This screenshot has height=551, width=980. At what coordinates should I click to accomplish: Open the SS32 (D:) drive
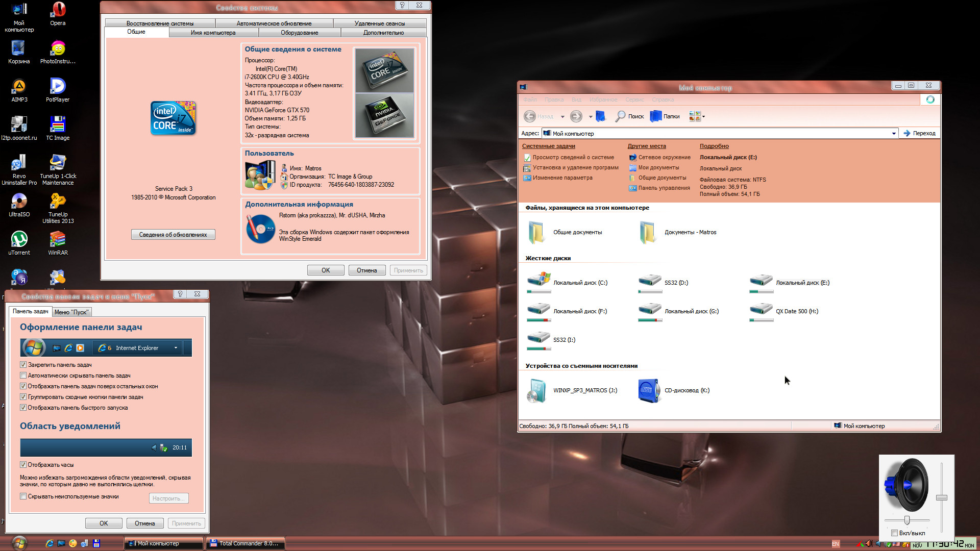coord(663,283)
